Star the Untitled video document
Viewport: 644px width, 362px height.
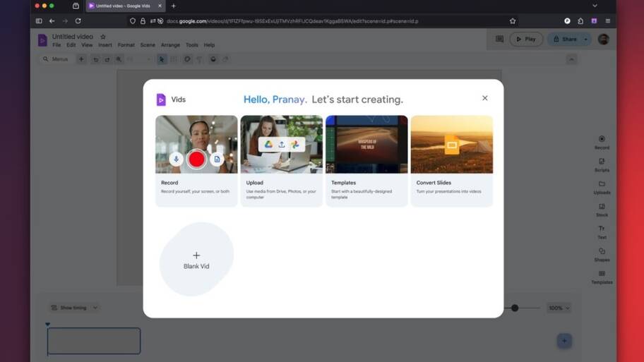tap(103, 37)
